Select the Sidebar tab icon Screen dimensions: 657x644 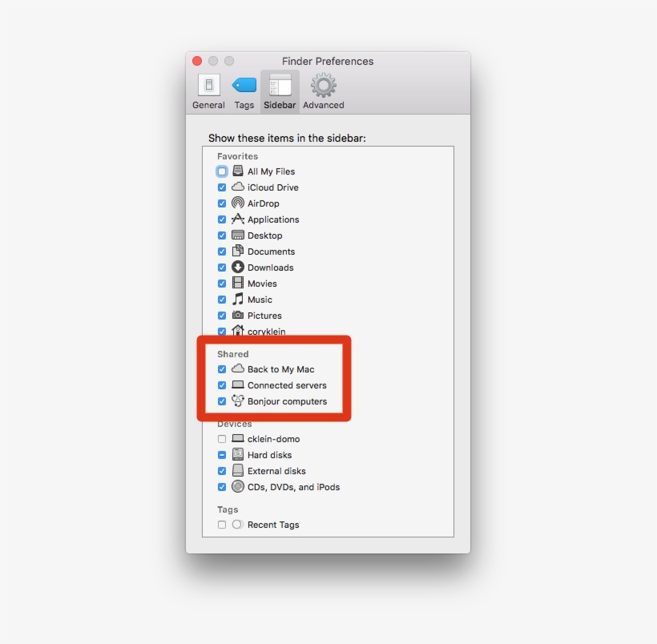click(x=280, y=91)
